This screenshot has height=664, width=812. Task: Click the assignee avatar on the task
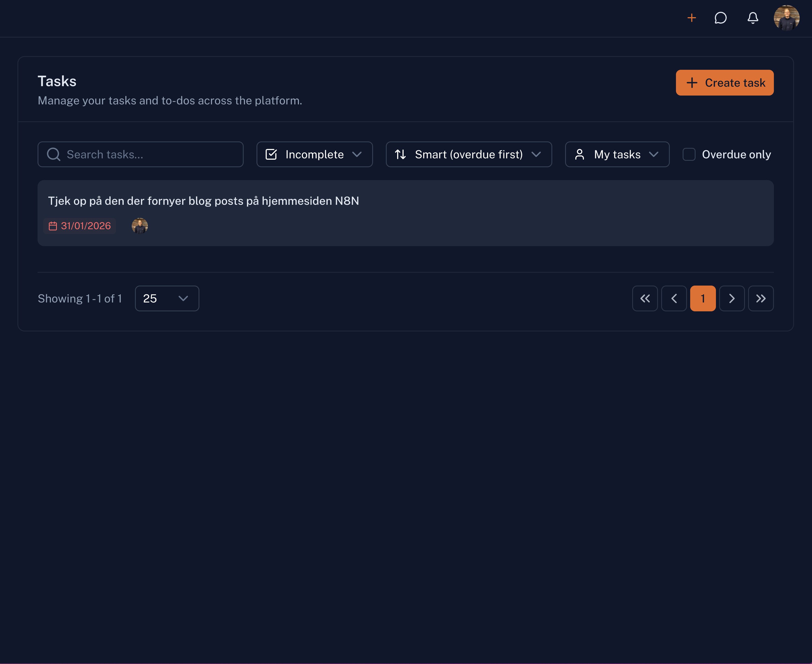pyautogui.click(x=140, y=226)
